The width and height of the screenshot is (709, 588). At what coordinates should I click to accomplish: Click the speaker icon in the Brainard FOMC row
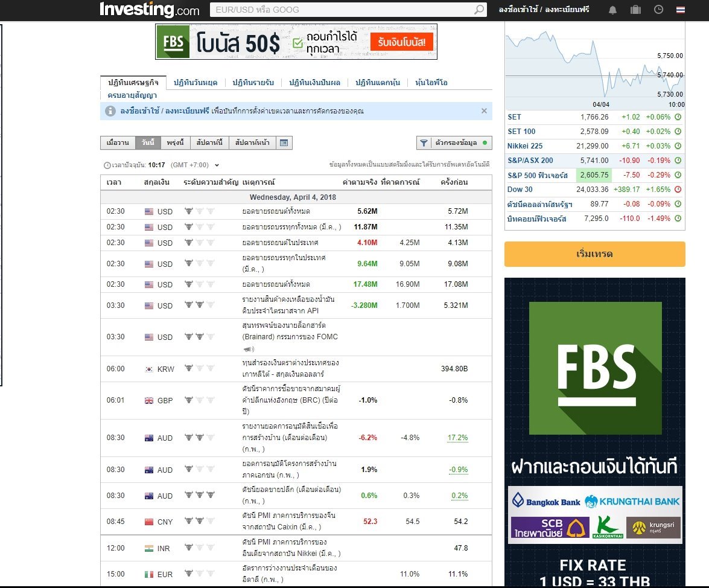pyautogui.click(x=248, y=349)
